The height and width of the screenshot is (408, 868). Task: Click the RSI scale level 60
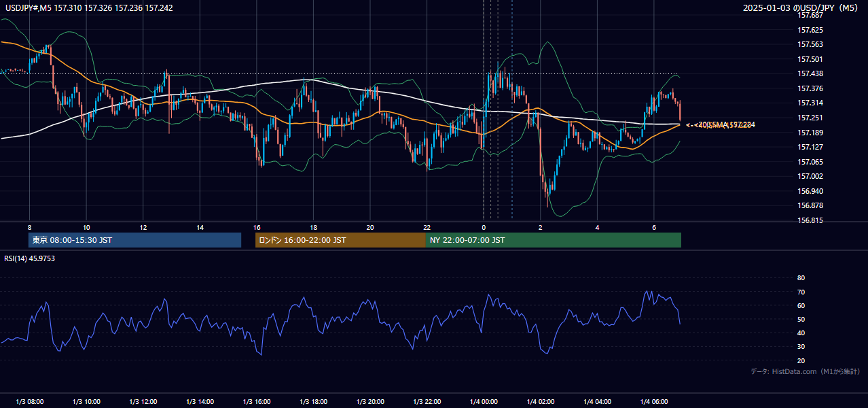click(801, 305)
